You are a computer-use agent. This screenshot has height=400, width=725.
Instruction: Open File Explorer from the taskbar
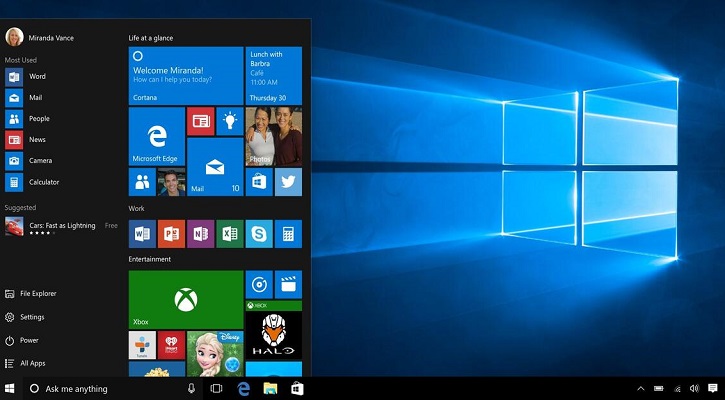[270, 388]
